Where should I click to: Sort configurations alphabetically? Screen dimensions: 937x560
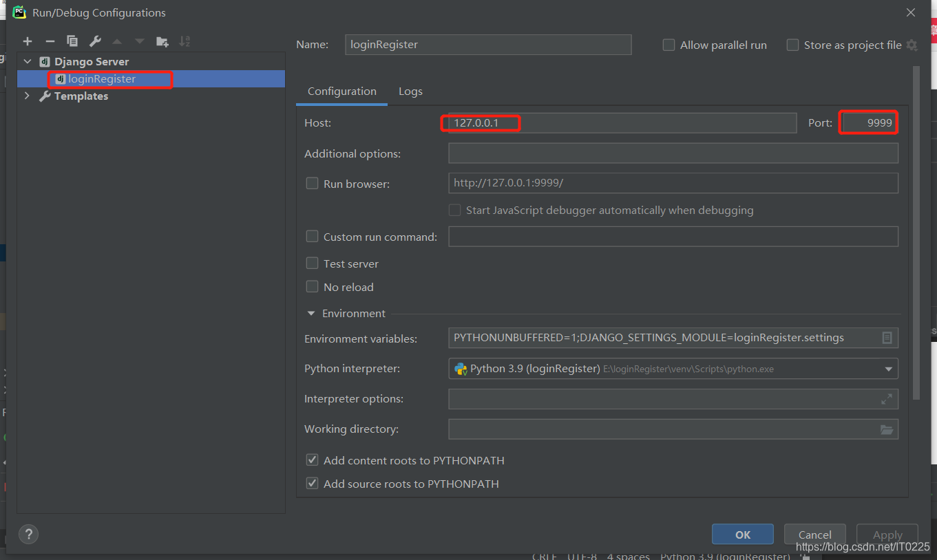185,42
